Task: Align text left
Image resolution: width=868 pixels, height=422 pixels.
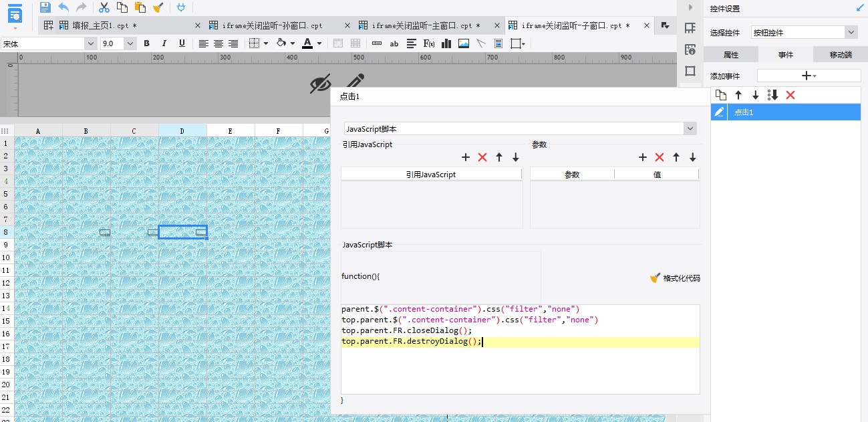Action: 204,43
